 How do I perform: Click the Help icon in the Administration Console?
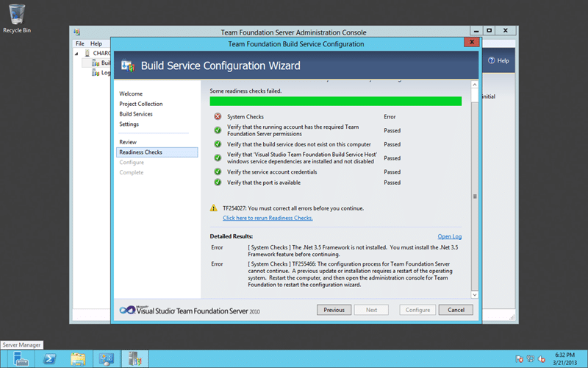(x=491, y=60)
